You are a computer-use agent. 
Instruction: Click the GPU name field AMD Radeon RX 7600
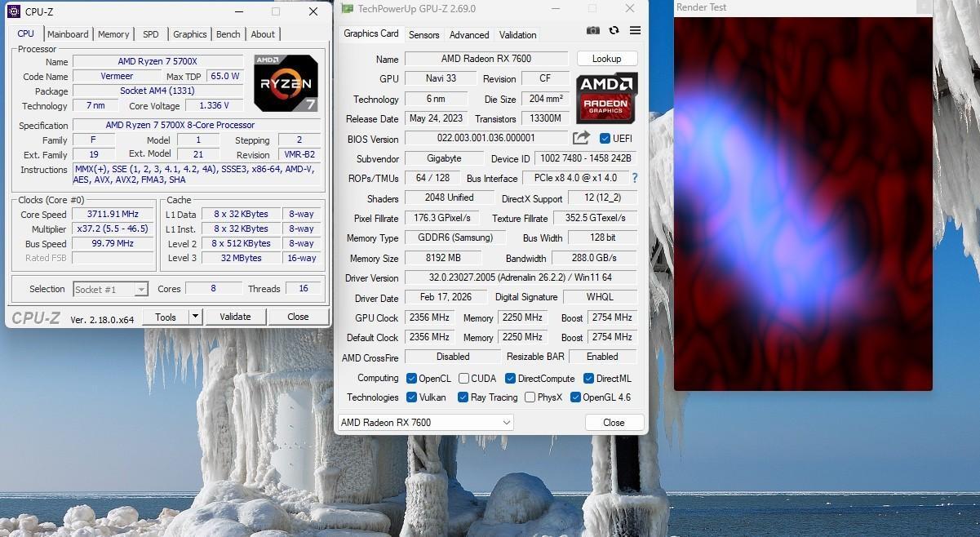coord(486,59)
